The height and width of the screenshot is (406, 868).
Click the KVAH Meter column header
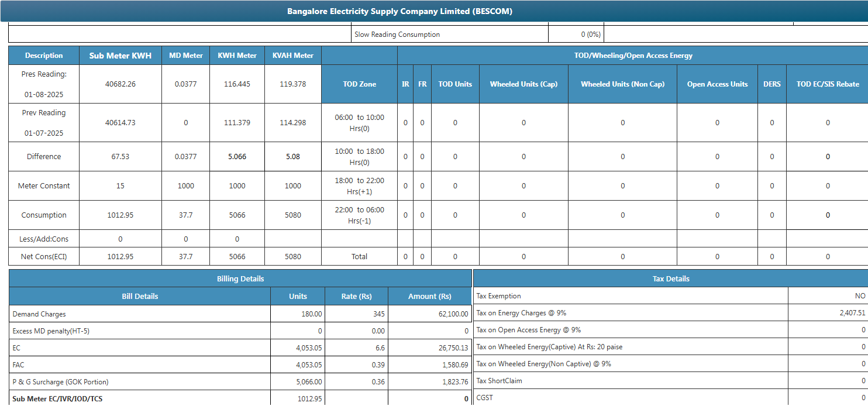(x=292, y=56)
